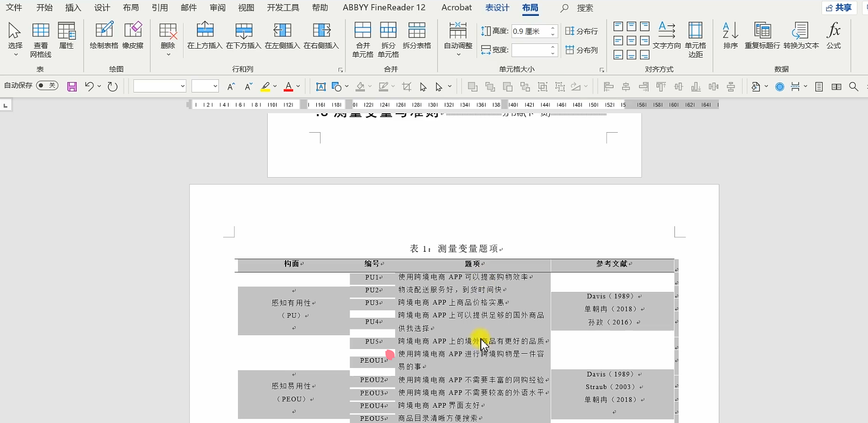Open the font size combo box
The image size is (868, 423).
tap(205, 86)
